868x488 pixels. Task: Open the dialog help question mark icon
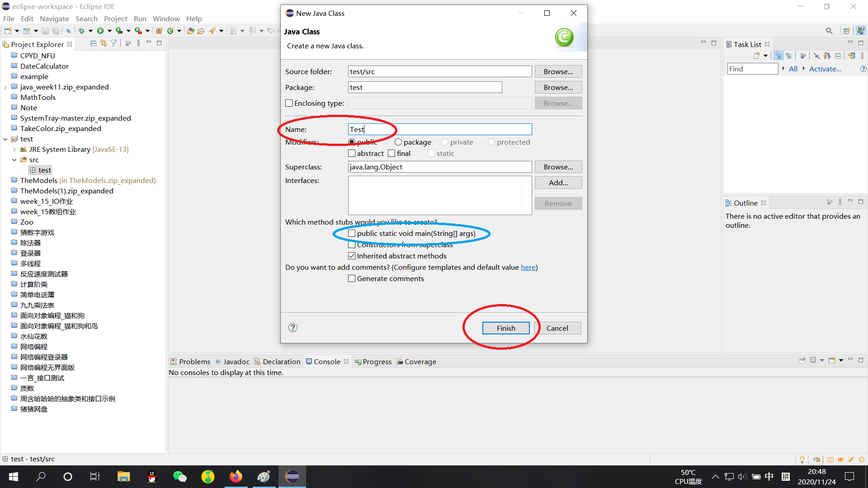pyautogui.click(x=293, y=328)
